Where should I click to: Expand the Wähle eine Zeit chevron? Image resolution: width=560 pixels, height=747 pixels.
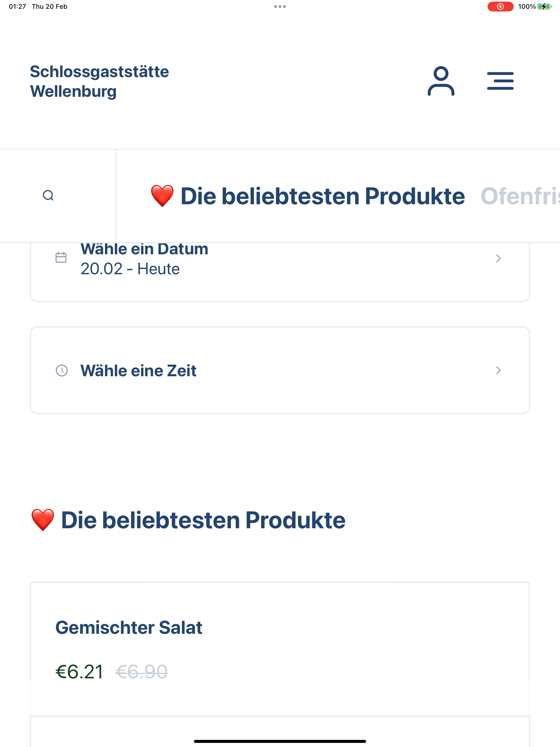coord(498,370)
